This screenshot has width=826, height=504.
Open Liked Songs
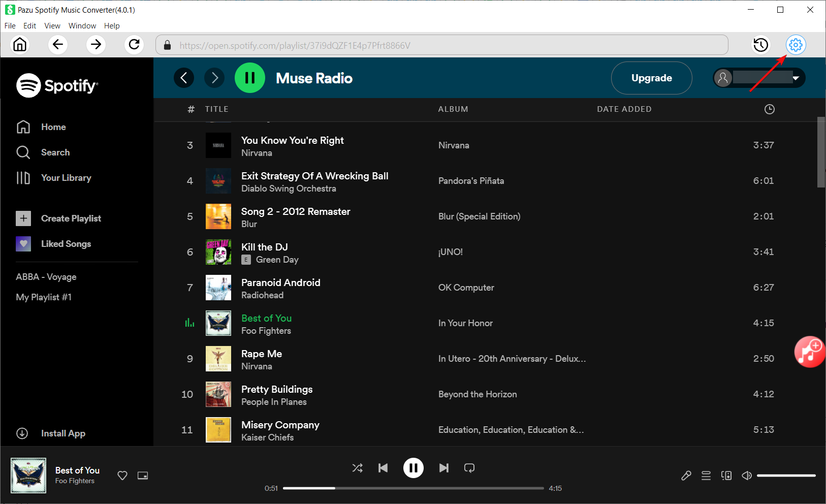[x=53, y=244]
